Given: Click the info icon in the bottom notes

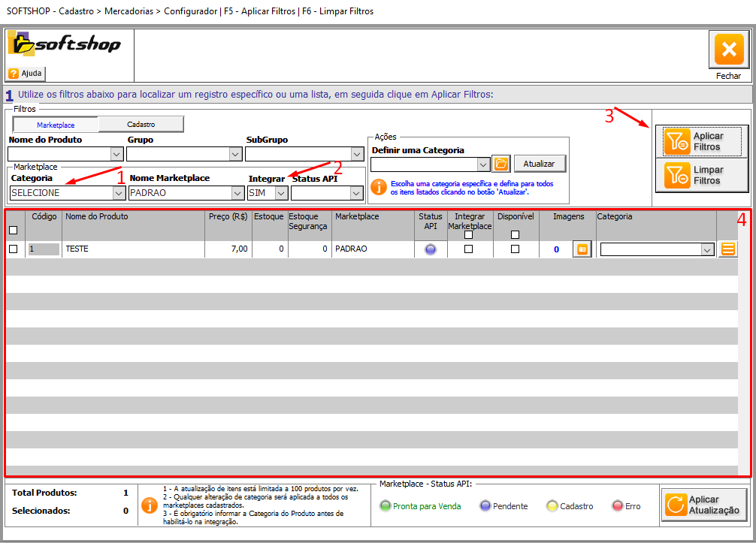Looking at the screenshot, I should point(150,504).
